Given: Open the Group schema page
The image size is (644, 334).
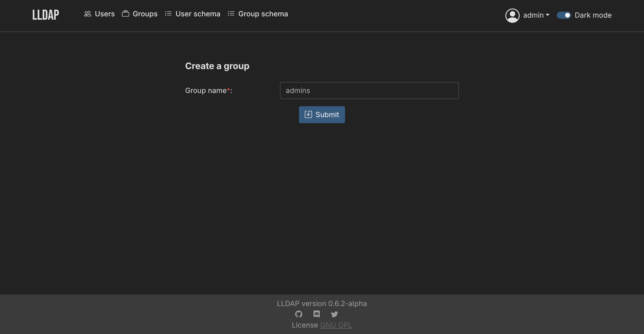Looking at the screenshot, I should (x=263, y=14).
